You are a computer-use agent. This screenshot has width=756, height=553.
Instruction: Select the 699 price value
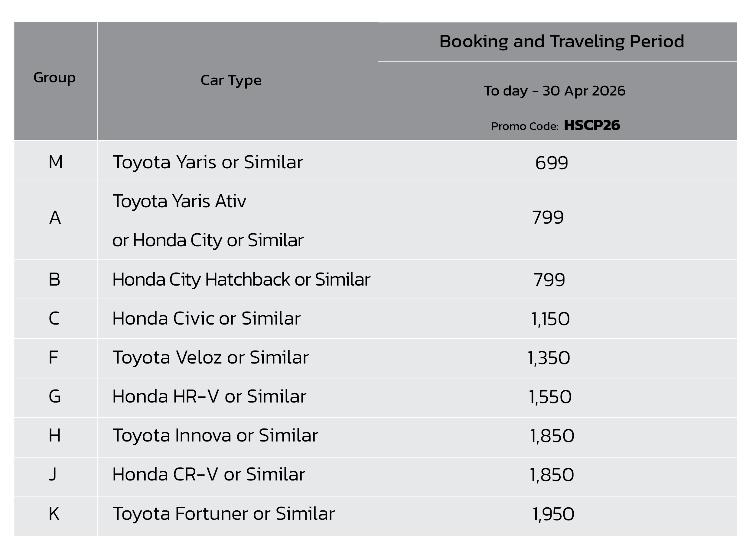552,163
